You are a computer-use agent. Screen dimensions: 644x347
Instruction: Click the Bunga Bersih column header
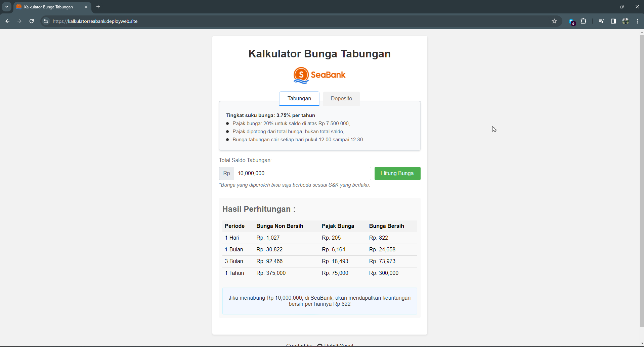coord(387,226)
